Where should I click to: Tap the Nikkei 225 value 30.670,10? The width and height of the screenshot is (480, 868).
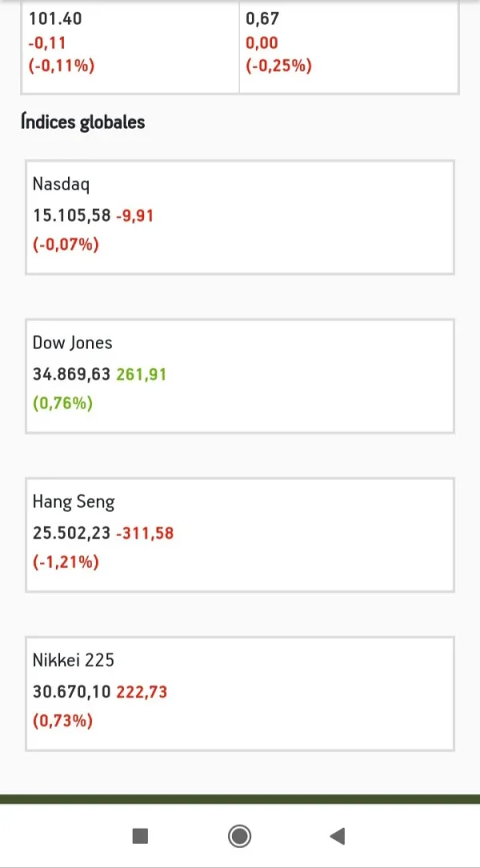pyautogui.click(x=71, y=691)
